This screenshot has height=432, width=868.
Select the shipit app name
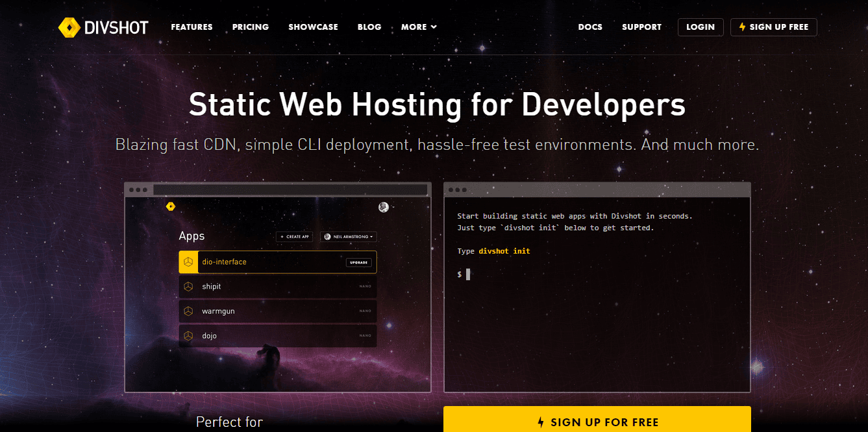point(212,287)
